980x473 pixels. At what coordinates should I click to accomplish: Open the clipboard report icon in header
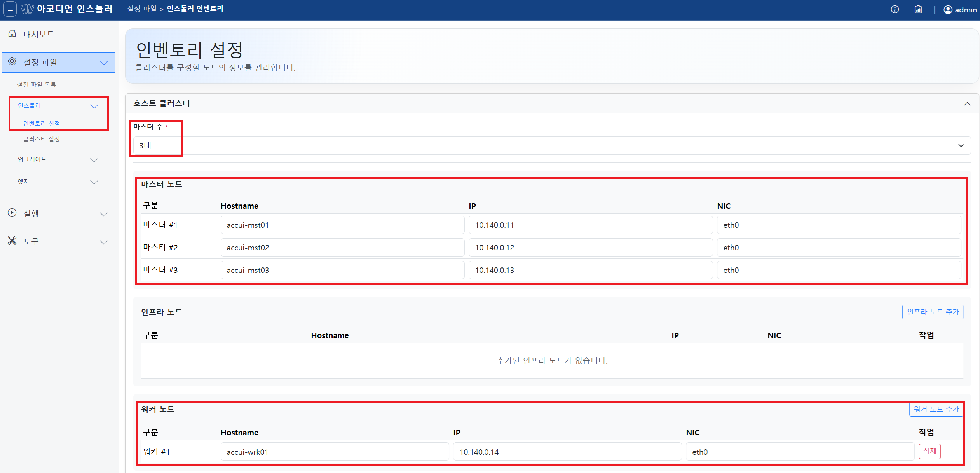tap(918, 9)
